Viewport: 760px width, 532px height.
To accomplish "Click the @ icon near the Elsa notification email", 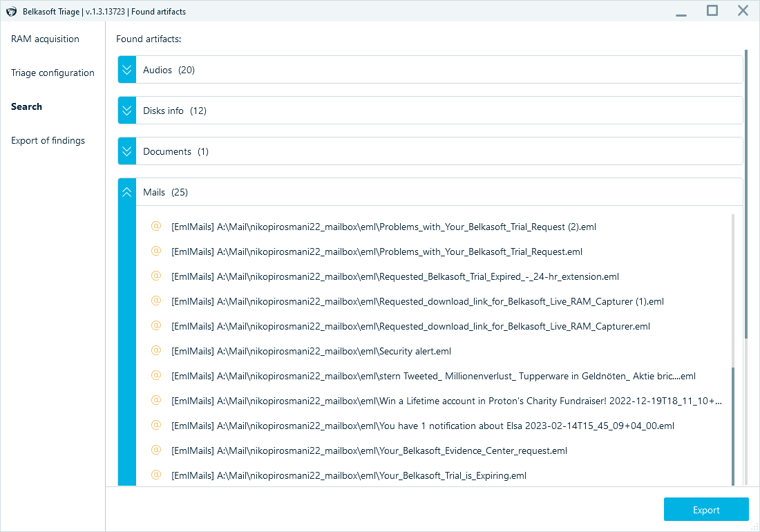I will tap(156, 425).
